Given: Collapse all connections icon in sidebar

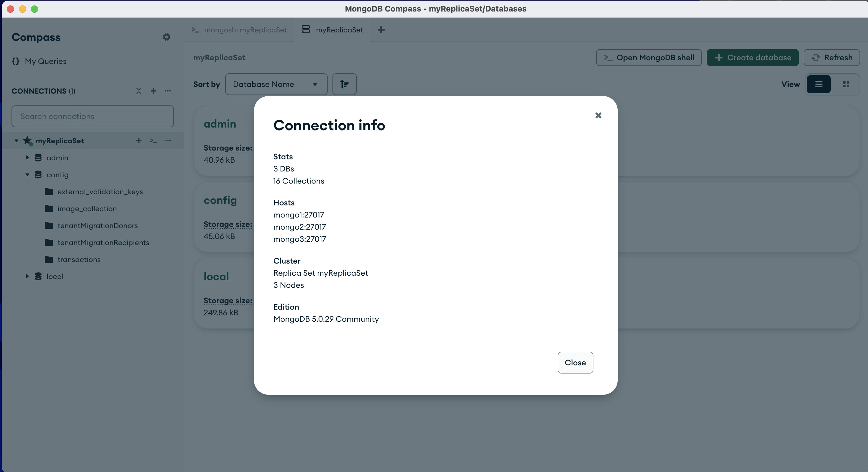Looking at the screenshot, I should (x=139, y=91).
